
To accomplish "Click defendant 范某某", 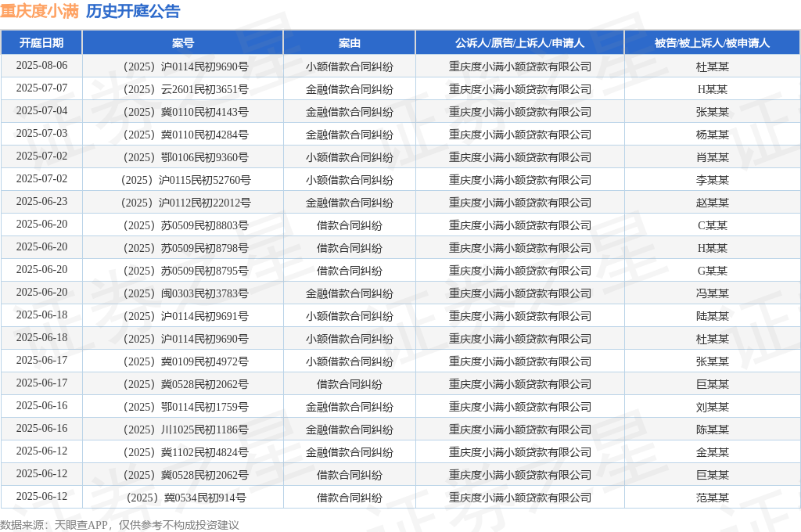I will pyautogui.click(x=712, y=498).
